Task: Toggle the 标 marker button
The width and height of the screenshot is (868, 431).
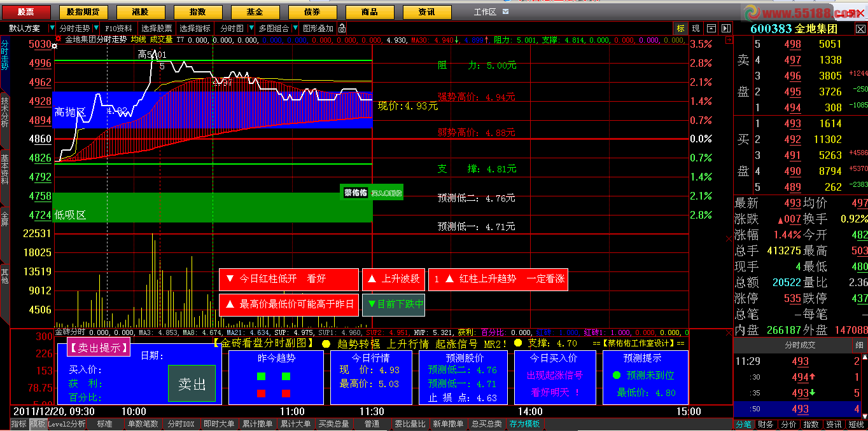Action: pyautogui.click(x=681, y=29)
